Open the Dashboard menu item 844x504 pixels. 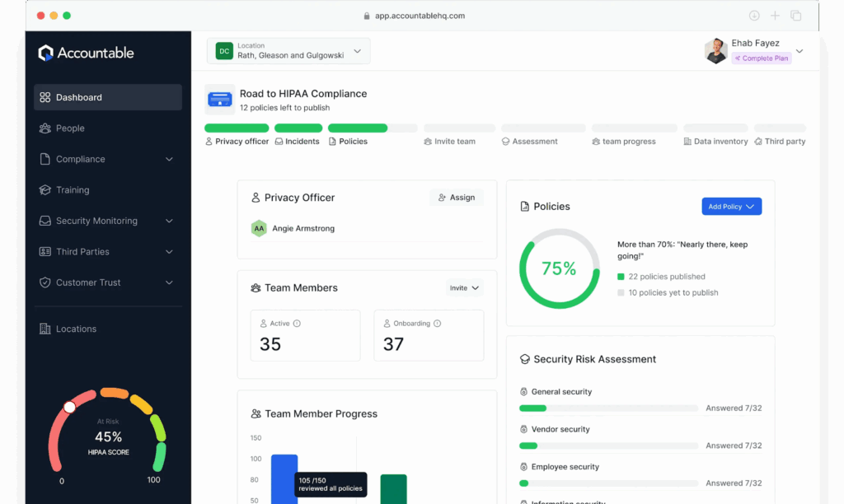(x=108, y=97)
